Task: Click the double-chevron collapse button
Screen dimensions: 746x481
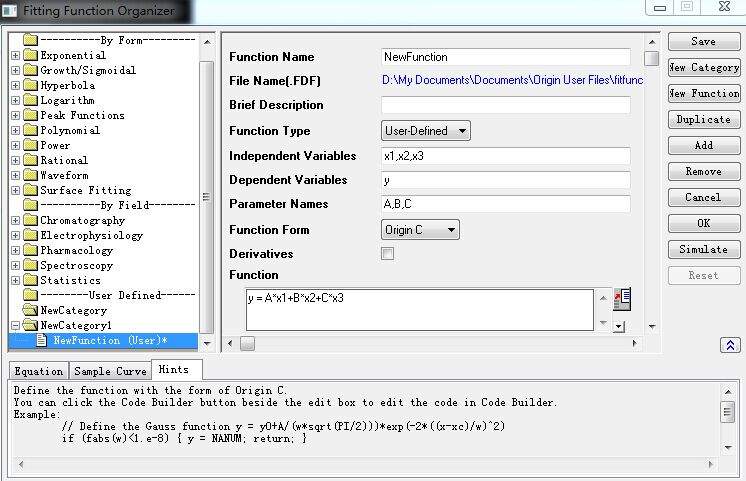Action: [x=730, y=345]
